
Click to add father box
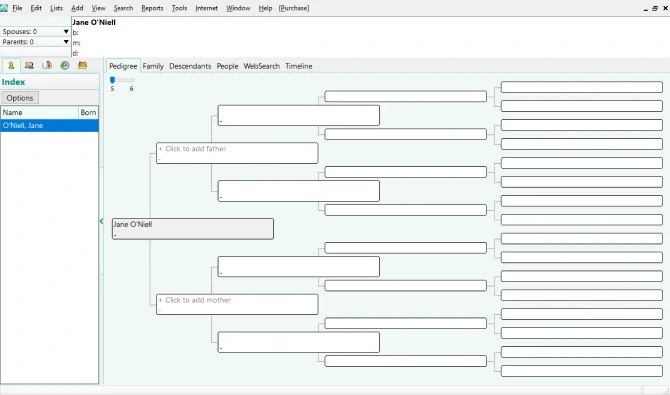[x=237, y=153]
